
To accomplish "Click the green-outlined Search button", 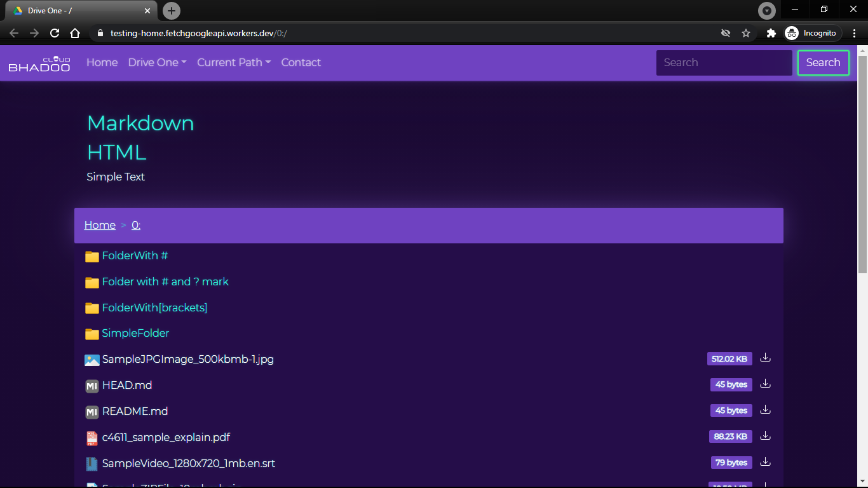I will pyautogui.click(x=824, y=62).
